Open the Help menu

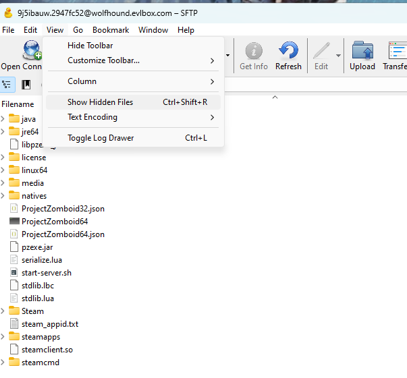tap(186, 30)
